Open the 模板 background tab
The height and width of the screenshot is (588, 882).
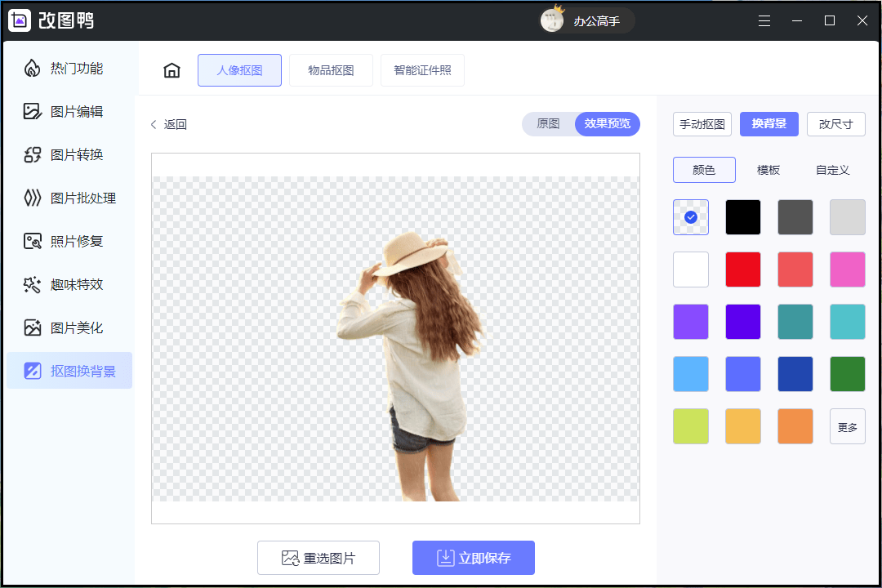coord(768,170)
